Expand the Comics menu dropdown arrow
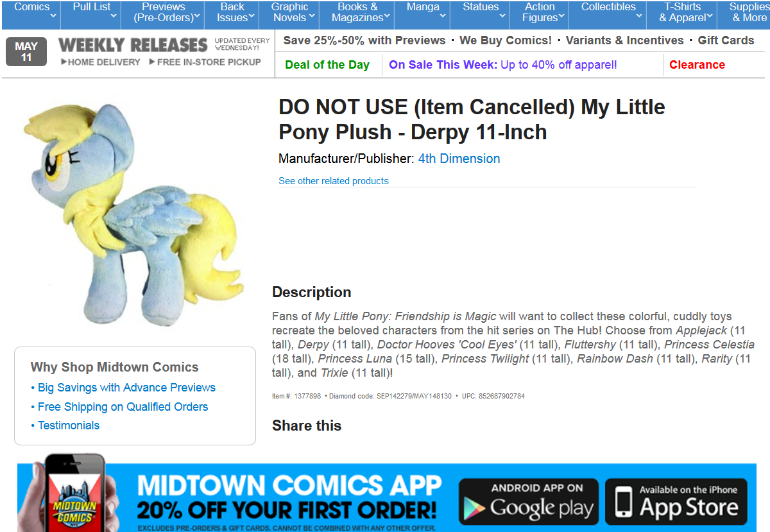The height and width of the screenshot is (532, 770). click(x=53, y=16)
